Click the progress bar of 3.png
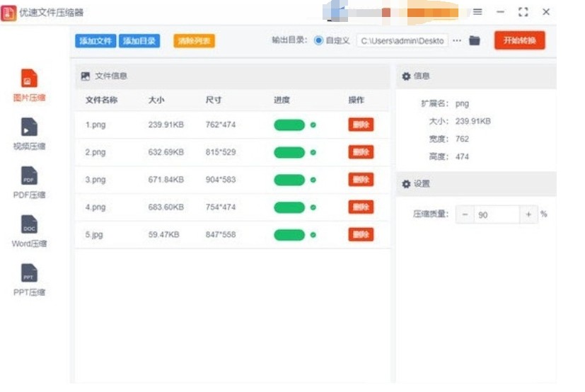Image resolution: width=585 pixels, height=392 pixels. [289, 180]
